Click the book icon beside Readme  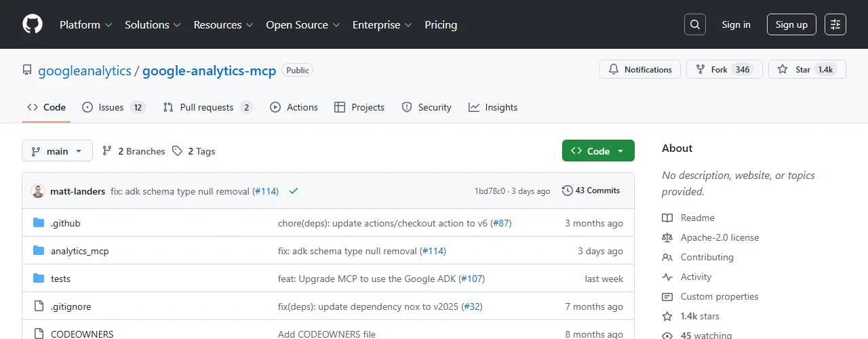667,218
